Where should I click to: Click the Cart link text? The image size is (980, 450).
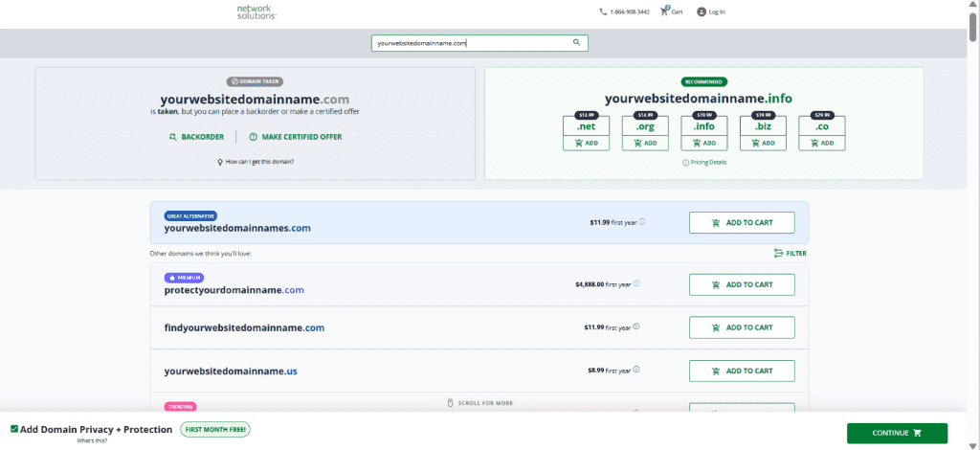(677, 11)
